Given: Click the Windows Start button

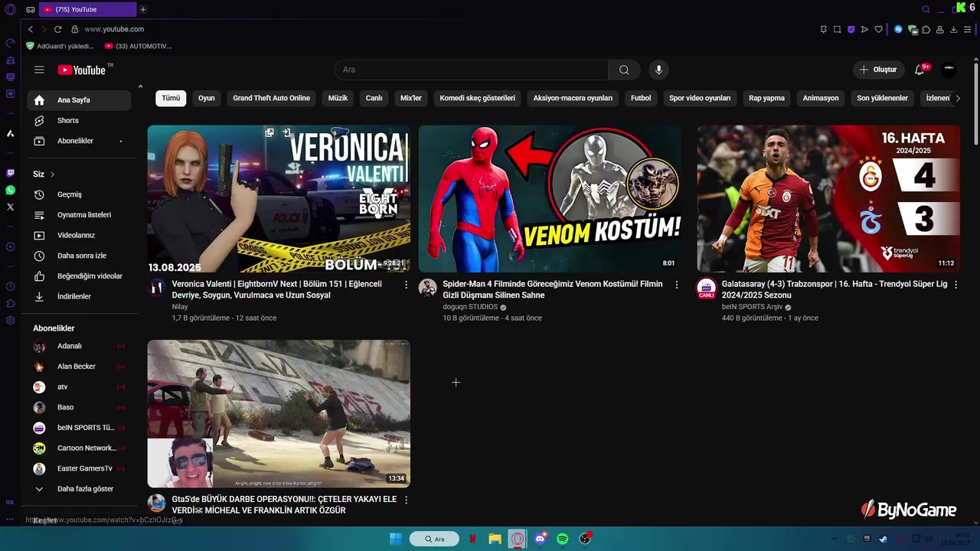Looking at the screenshot, I should pyautogui.click(x=396, y=539).
